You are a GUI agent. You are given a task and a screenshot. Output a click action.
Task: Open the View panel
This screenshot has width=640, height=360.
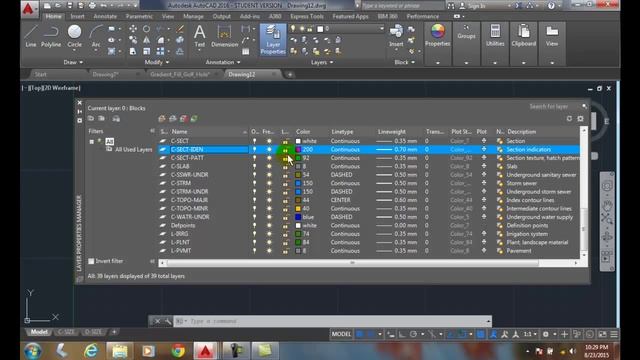coord(552,35)
